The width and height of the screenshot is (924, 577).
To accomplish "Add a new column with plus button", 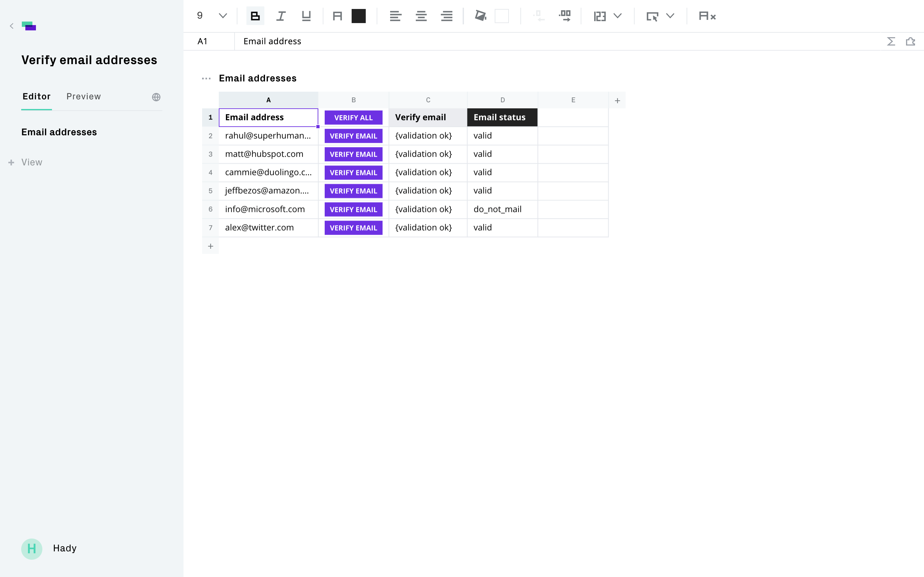I will point(617,101).
